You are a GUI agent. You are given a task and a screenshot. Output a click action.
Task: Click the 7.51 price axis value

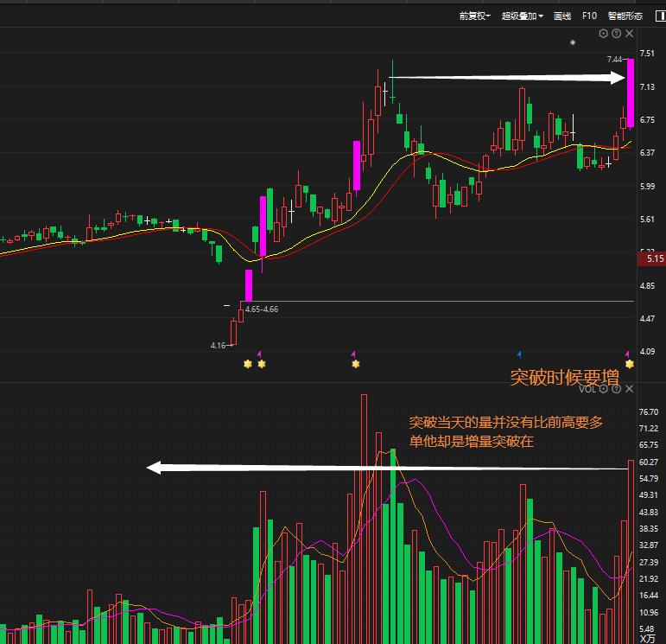[x=647, y=53]
